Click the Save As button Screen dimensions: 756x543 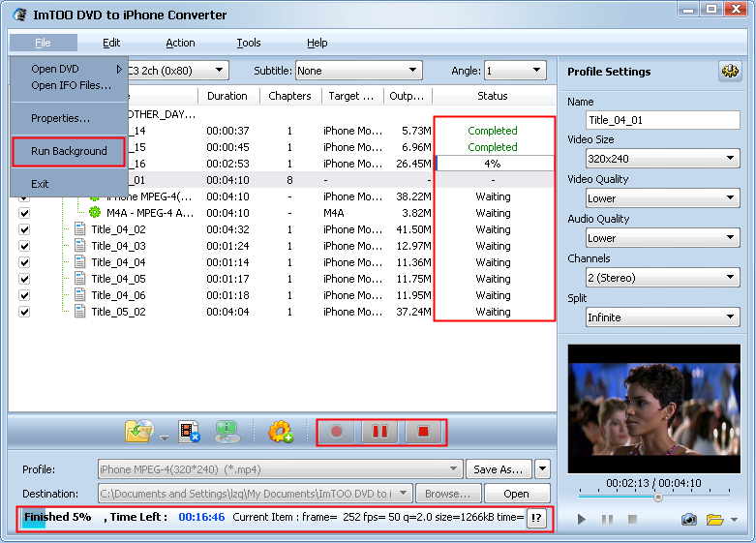(x=499, y=468)
